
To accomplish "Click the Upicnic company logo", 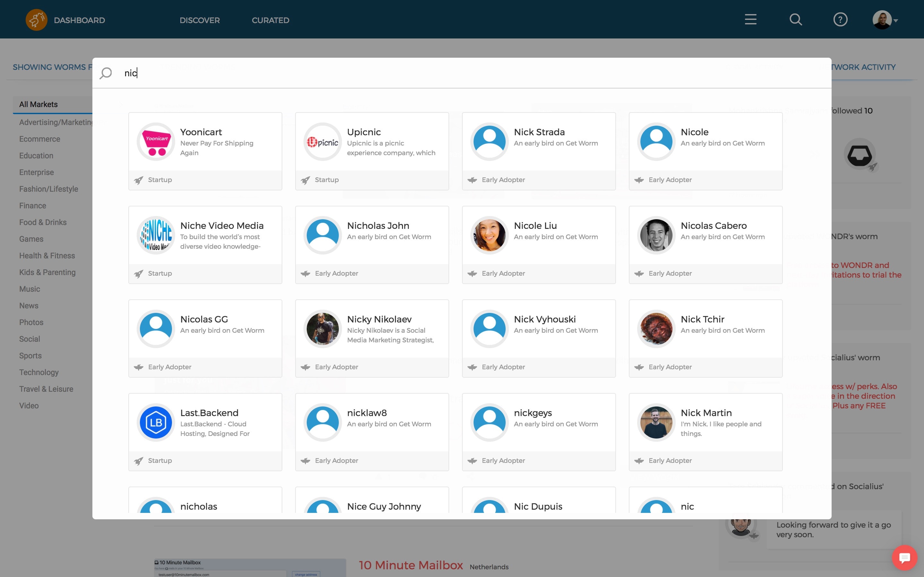I will [323, 142].
